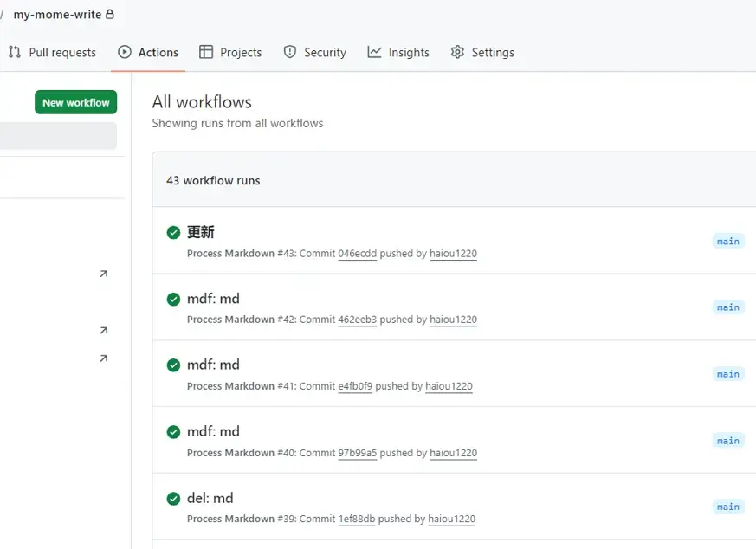Go to the Insights tab
The height and width of the screenshot is (549, 756).
[x=398, y=53]
